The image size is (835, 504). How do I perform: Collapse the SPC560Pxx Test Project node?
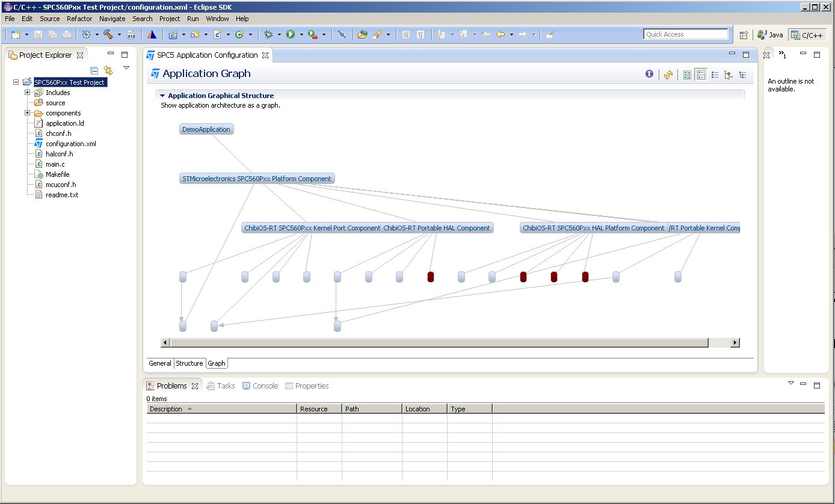(x=16, y=82)
